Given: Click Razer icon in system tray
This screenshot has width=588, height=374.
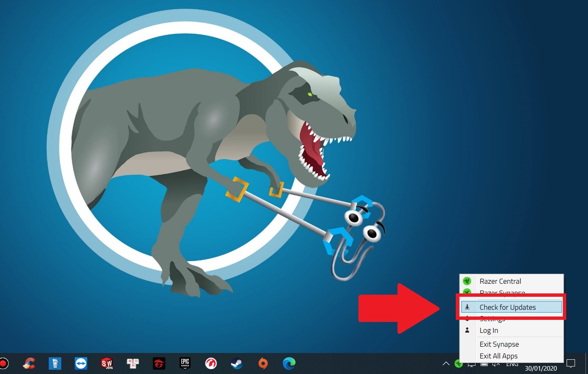Looking at the screenshot, I should point(458,364).
